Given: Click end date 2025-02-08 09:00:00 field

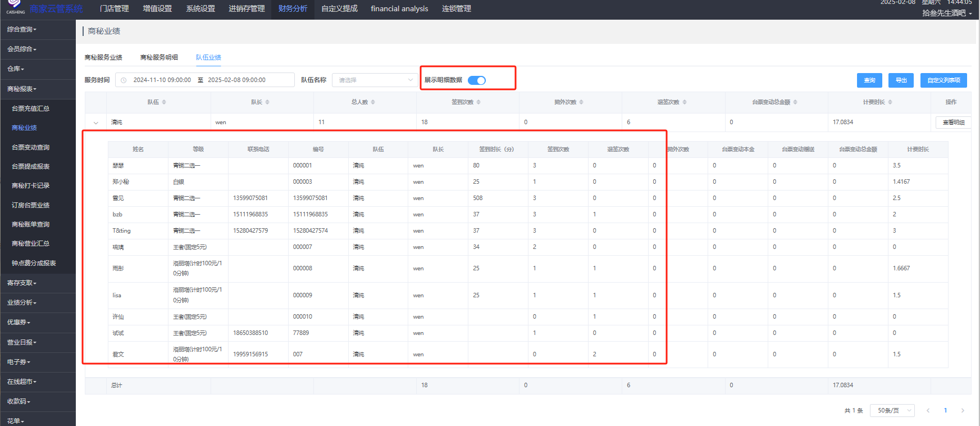Looking at the screenshot, I should point(236,80).
